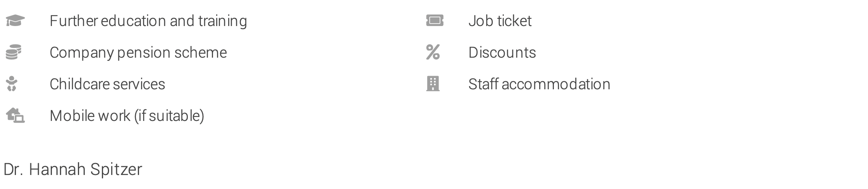
Task: Click the word accommodation in the benefits
Action: point(556,84)
